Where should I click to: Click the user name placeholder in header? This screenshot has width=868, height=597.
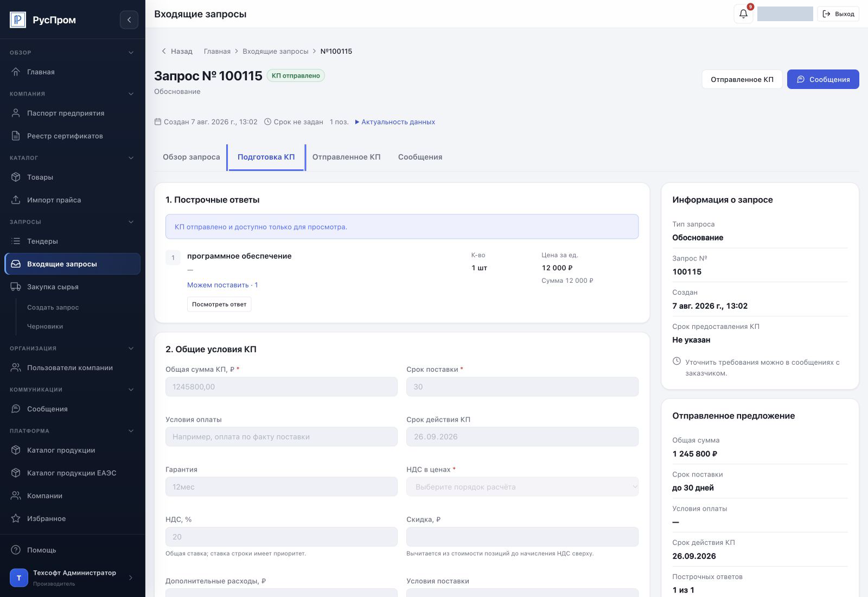pos(785,14)
